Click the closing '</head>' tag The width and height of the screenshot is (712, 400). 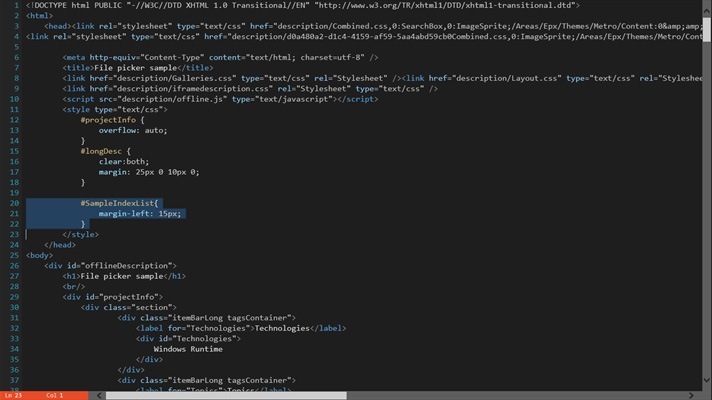(x=60, y=245)
